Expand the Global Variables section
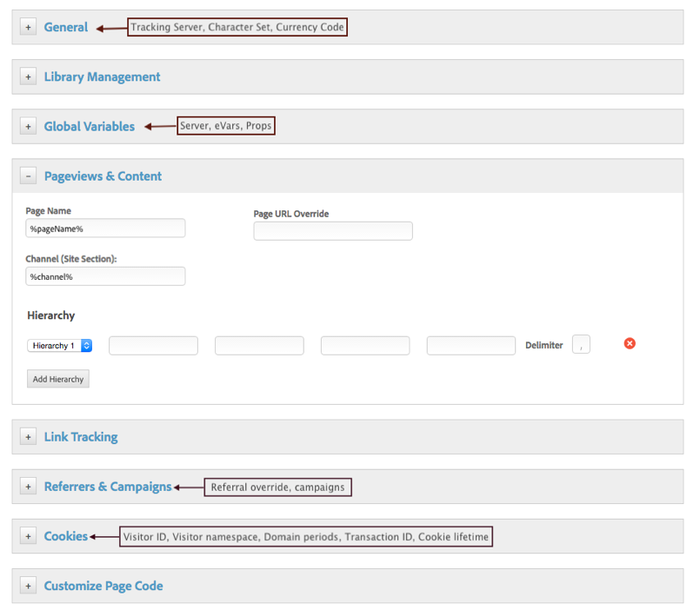 28,126
